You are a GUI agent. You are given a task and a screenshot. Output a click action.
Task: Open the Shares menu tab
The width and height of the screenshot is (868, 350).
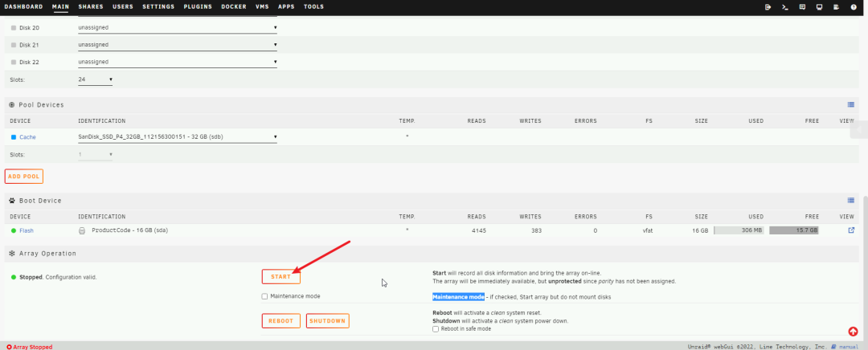click(x=91, y=6)
